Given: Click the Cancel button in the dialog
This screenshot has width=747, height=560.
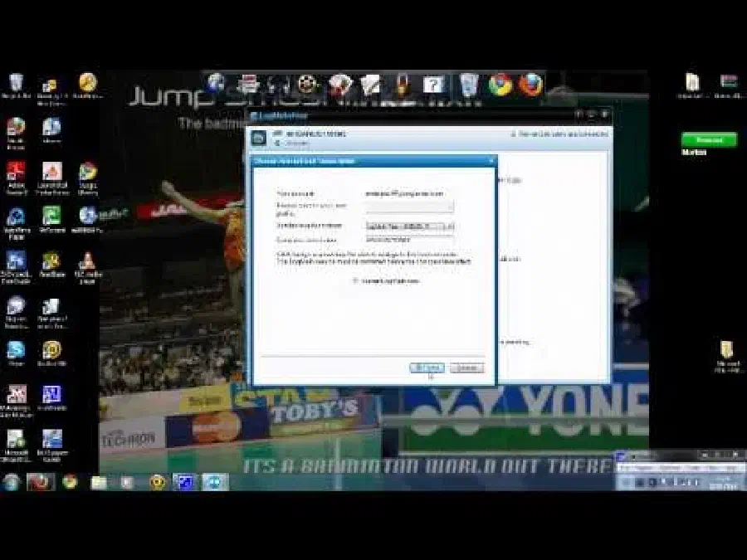Looking at the screenshot, I should (466, 368).
